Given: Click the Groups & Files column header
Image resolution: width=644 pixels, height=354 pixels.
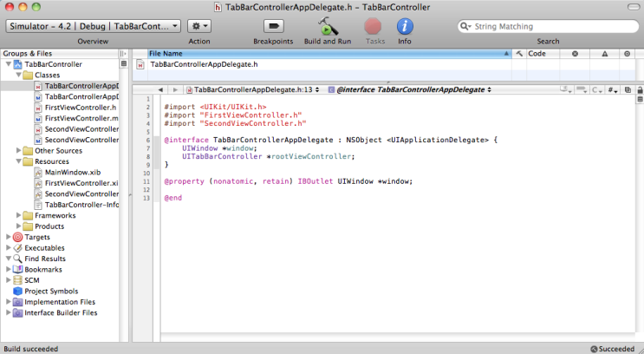Looking at the screenshot, I should pyautogui.click(x=60, y=54).
